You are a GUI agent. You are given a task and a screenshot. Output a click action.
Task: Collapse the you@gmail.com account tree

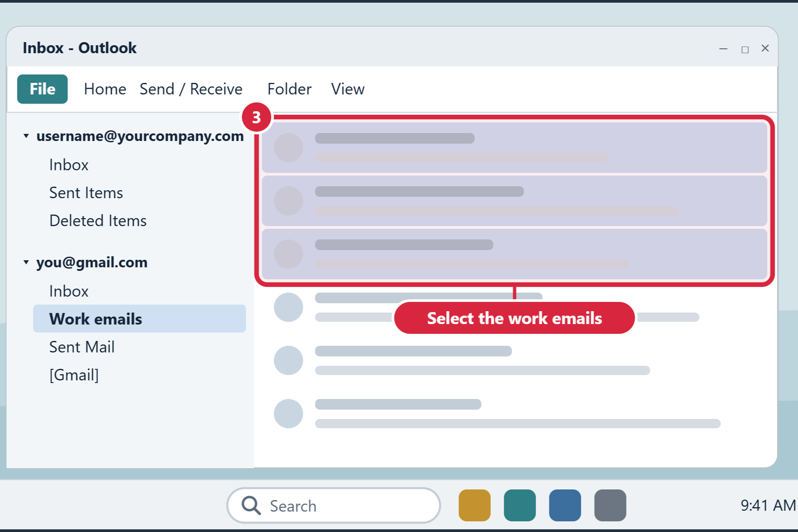coord(26,262)
